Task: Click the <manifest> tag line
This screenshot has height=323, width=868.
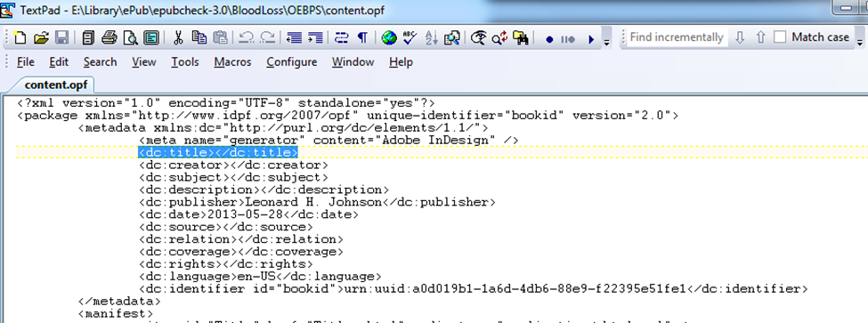Action: tap(115, 314)
